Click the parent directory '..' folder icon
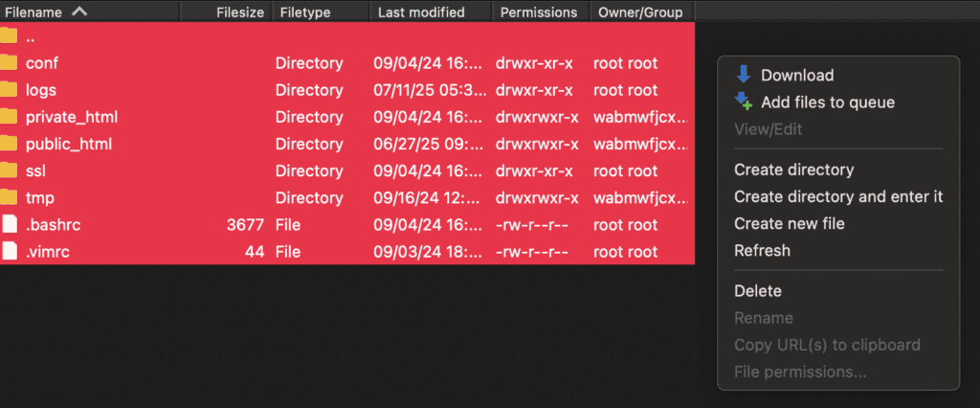The width and height of the screenshot is (980, 408). (x=8, y=36)
